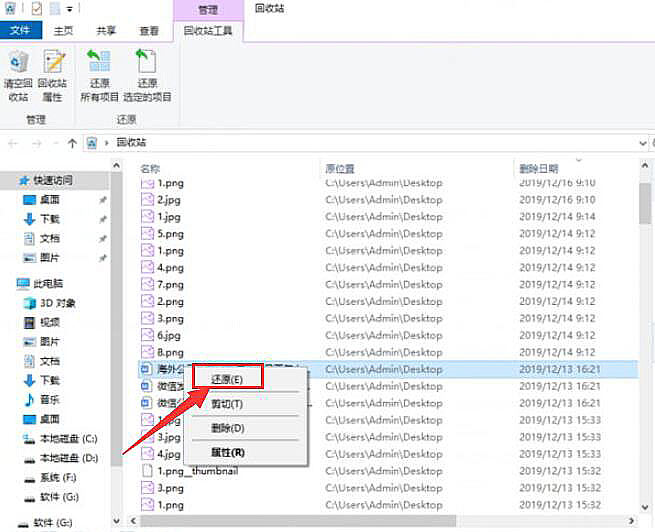The height and width of the screenshot is (532, 655).
Task: Select file 6.jpg in list
Action: point(169,335)
